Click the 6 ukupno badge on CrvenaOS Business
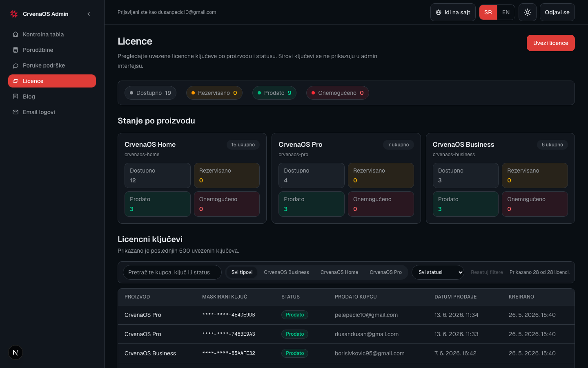Screen dimensions: 588x368 point(552,145)
